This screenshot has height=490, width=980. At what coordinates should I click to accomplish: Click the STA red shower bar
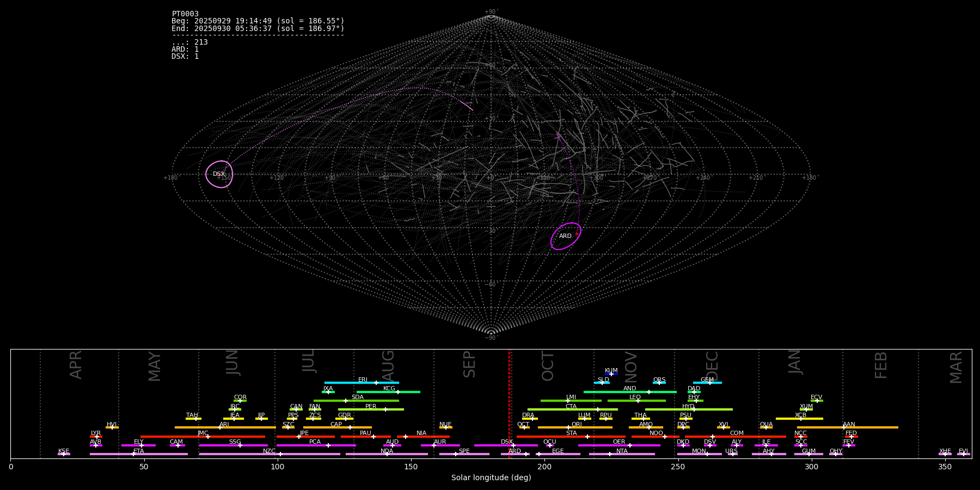(571, 437)
